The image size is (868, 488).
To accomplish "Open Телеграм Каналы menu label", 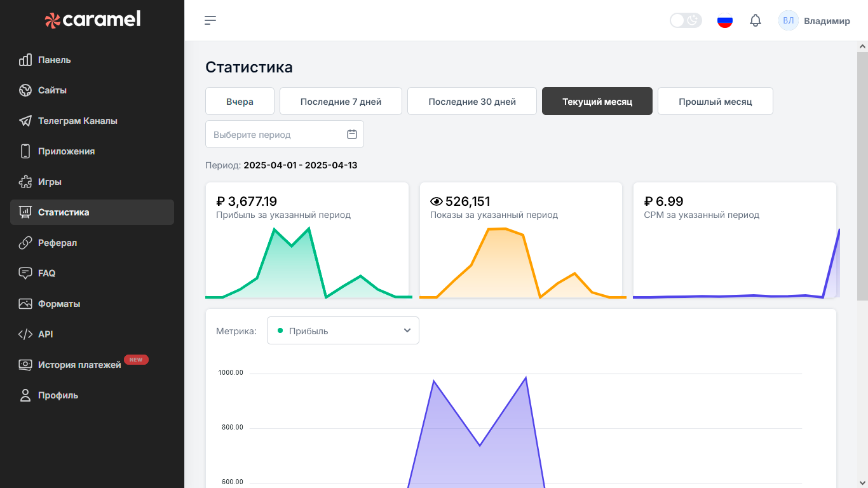I will (78, 121).
